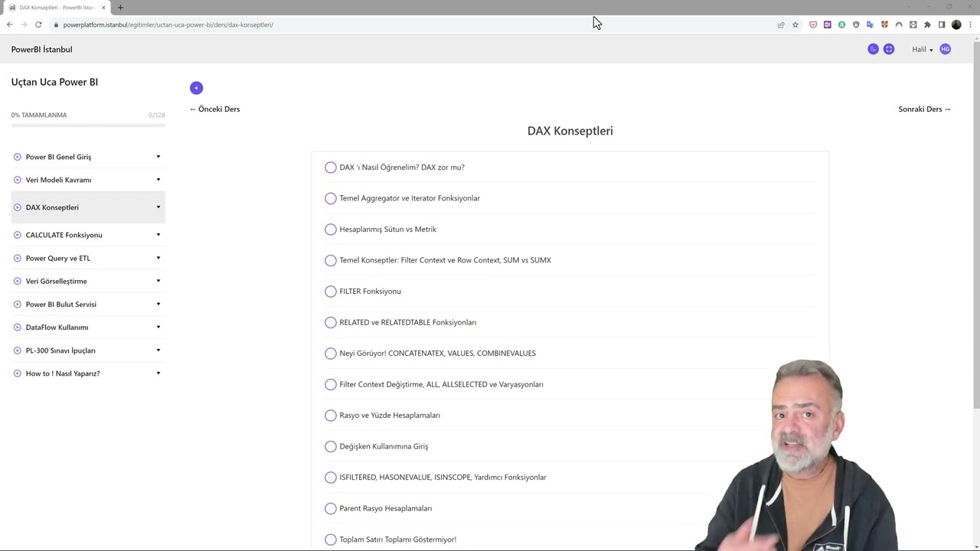980x551 pixels.
Task: Click the fullscreen focus mode icon in header
Action: click(889, 49)
